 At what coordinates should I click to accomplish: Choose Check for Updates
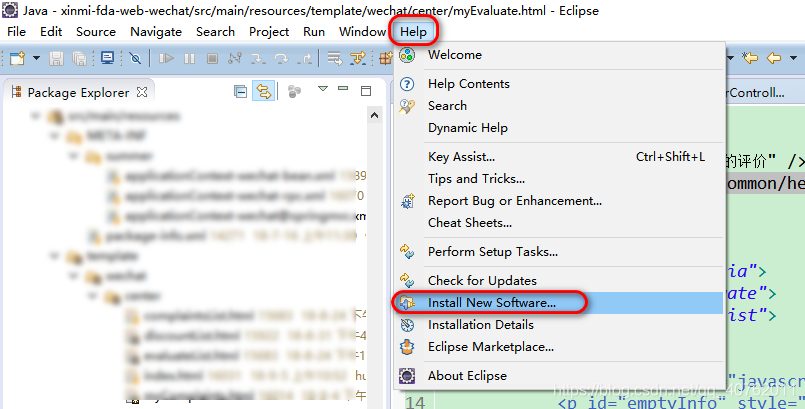tap(559, 281)
